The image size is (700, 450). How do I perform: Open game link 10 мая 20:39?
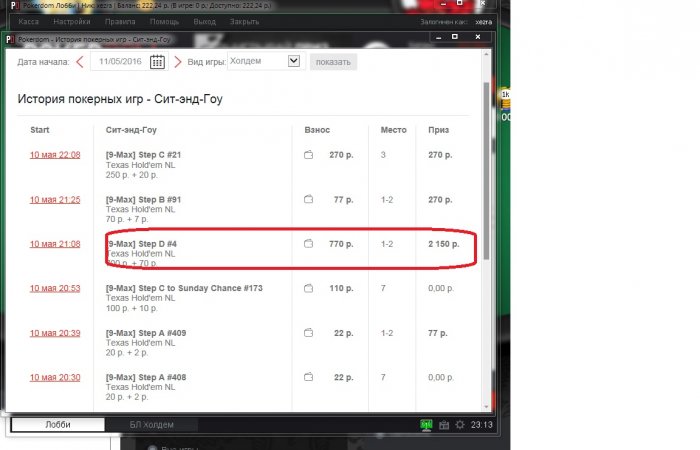pyautogui.click(x=55, y=333)
